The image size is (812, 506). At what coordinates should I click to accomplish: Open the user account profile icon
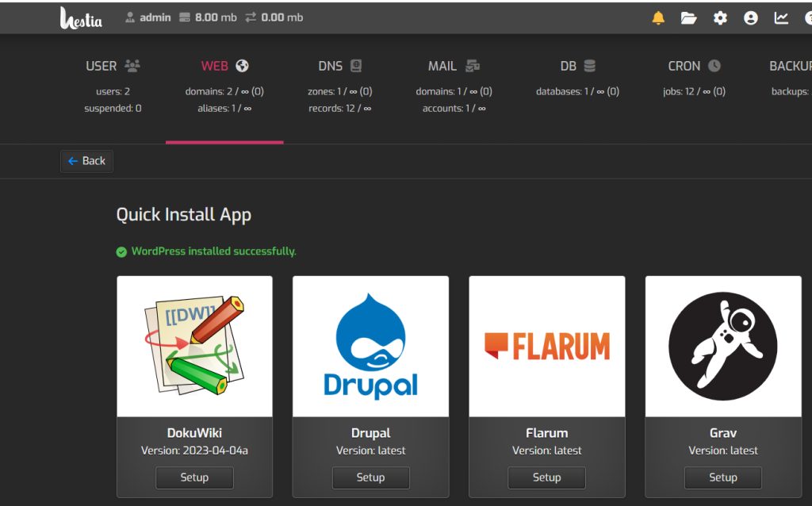750,18
